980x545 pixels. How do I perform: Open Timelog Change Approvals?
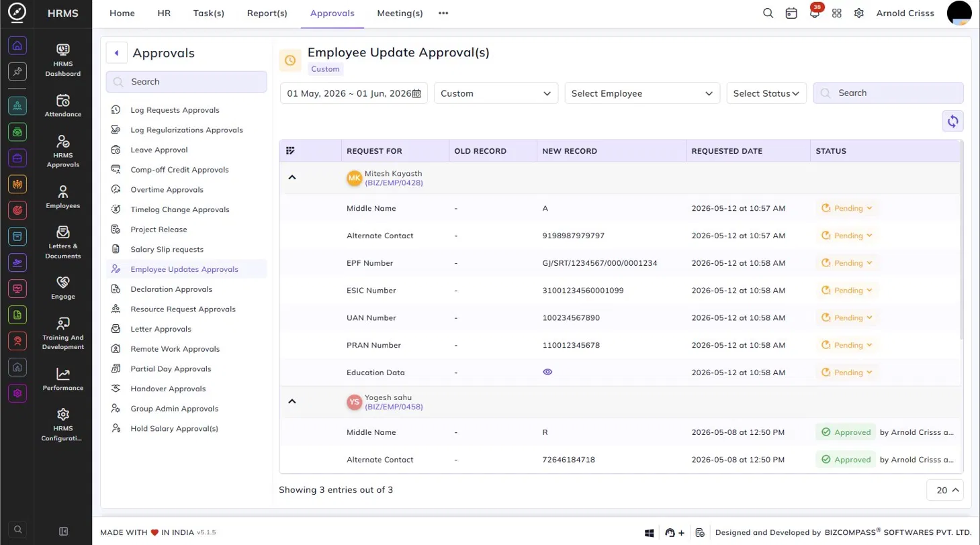[x=186, y=209]
